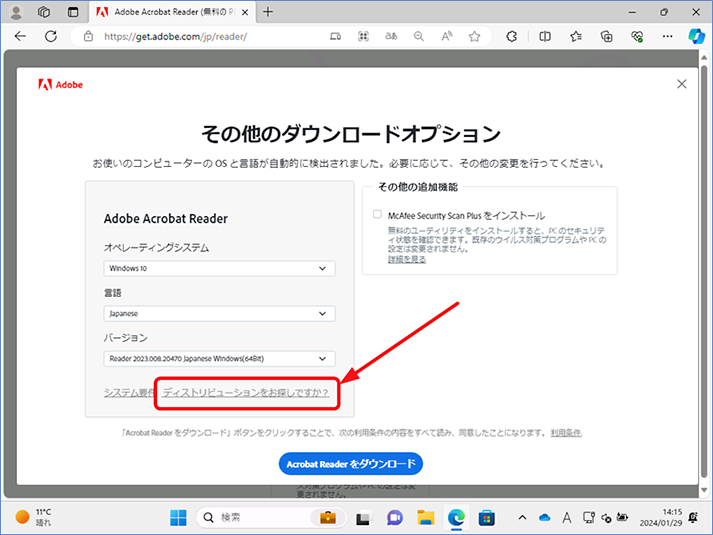Open the OneDrive tray icon
Viewport: 713px width, 535px height.
click(544, 518)
